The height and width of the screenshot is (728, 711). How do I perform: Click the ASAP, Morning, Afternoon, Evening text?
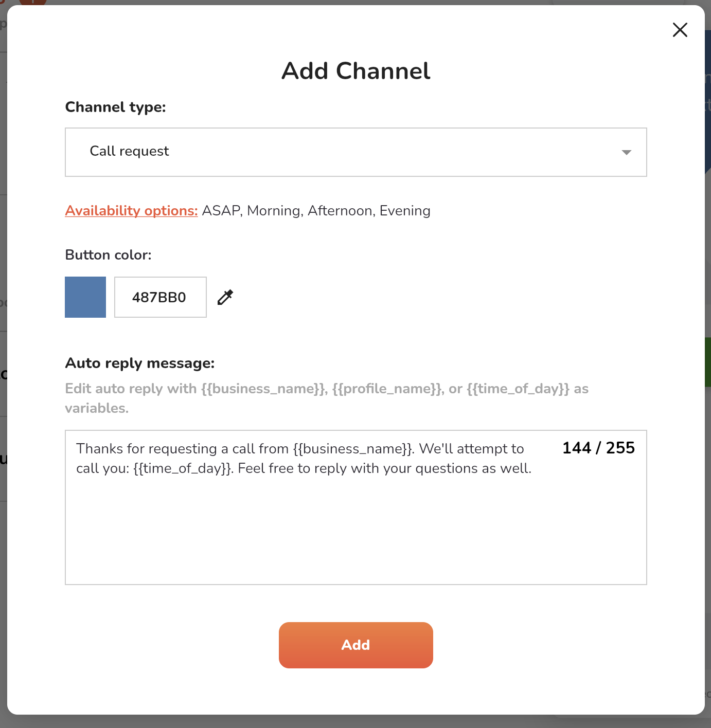coord(316,211)
